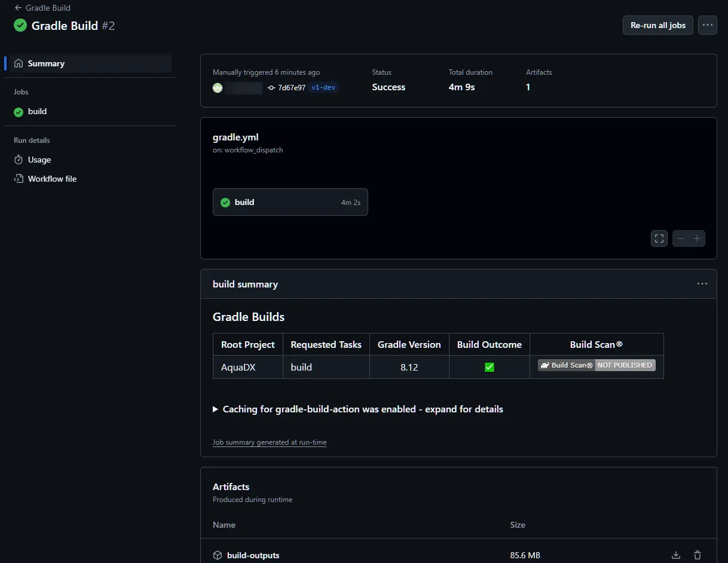728x563 pixels.
Task: Download the build-outputs artifact
Action: pos(675,555)
